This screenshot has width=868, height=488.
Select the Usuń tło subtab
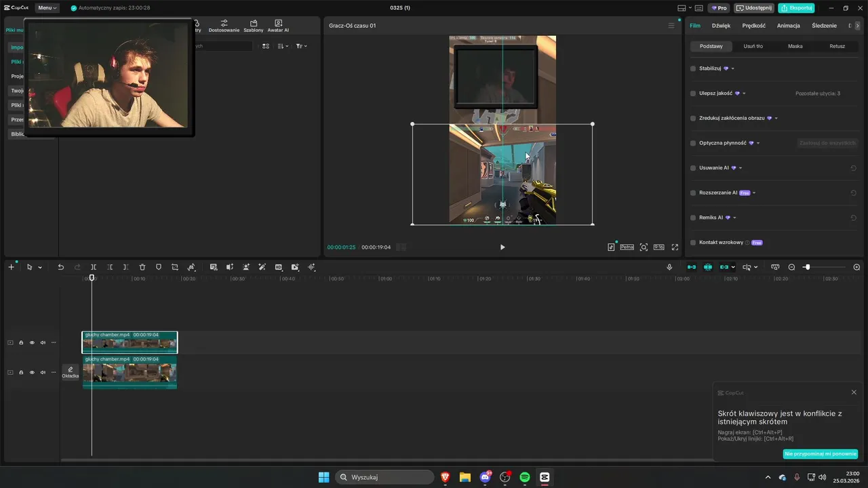(753, 46)
